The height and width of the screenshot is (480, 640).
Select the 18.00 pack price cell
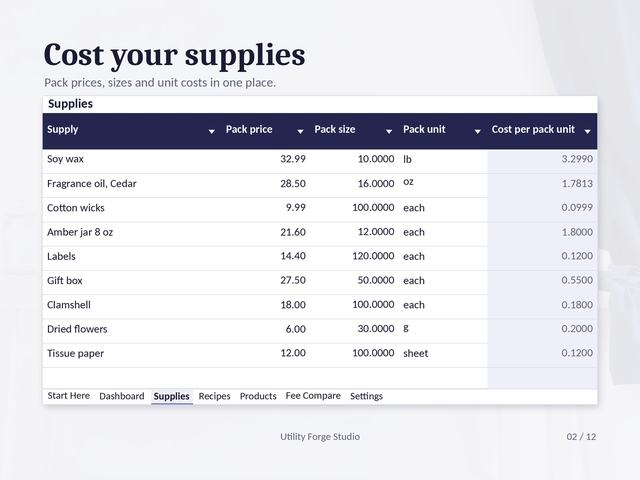pos(266,305)
